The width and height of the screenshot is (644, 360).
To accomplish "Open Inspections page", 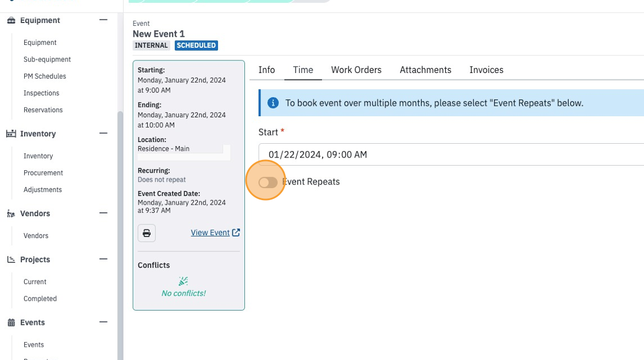I will (41, 93).
